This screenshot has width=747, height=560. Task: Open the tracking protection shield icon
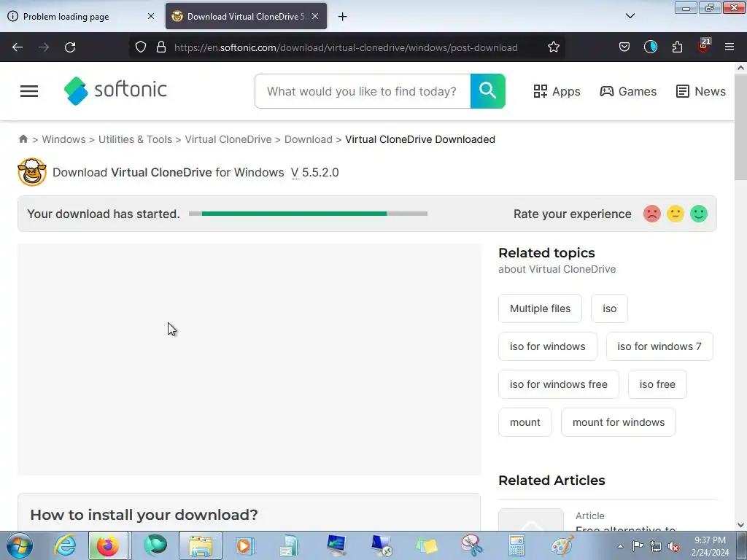[141, 47]
